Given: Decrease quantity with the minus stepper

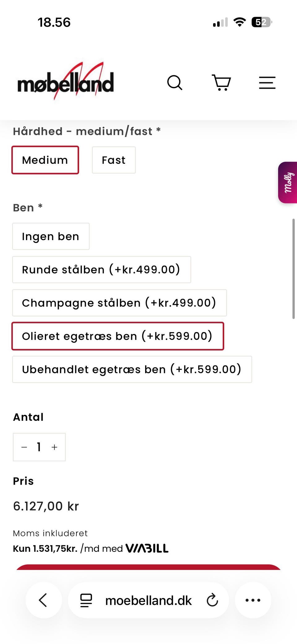Looking at the screenshot, I should click(x=24, y=447).
